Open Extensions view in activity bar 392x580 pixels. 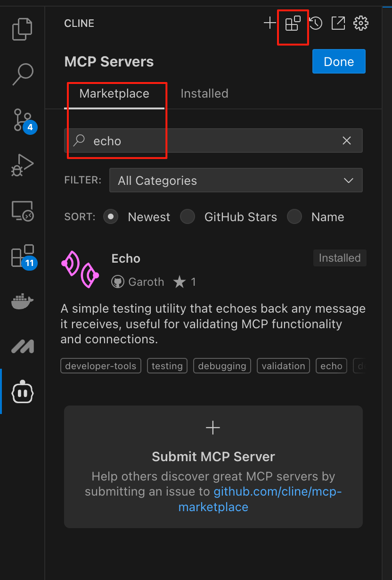(23, 256)
